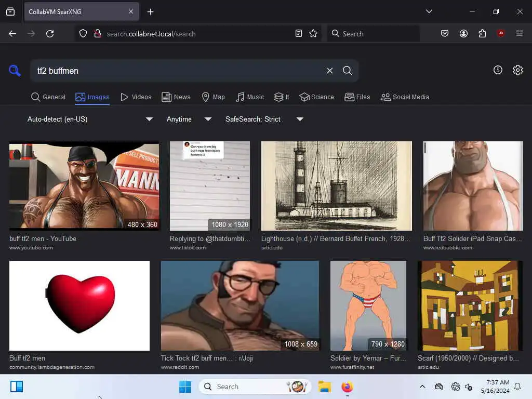
Task: Close the CollabVM SearXNG tab
Action: (x=131, y=11)
